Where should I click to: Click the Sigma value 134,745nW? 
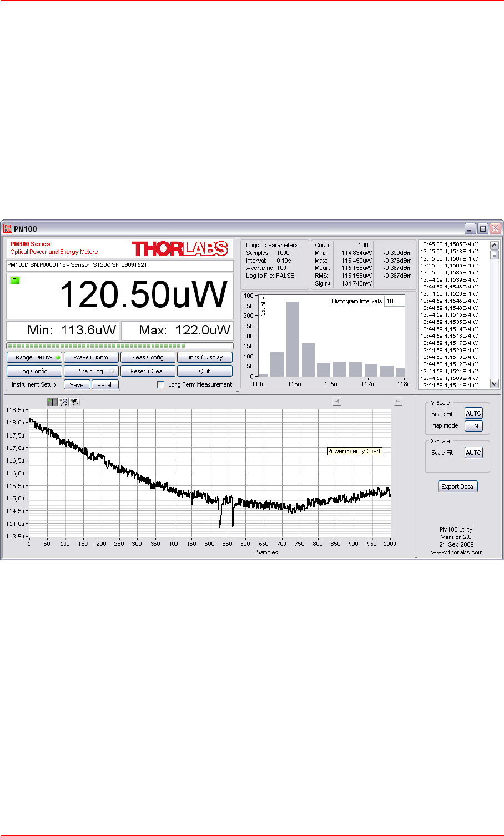point(356,283)
